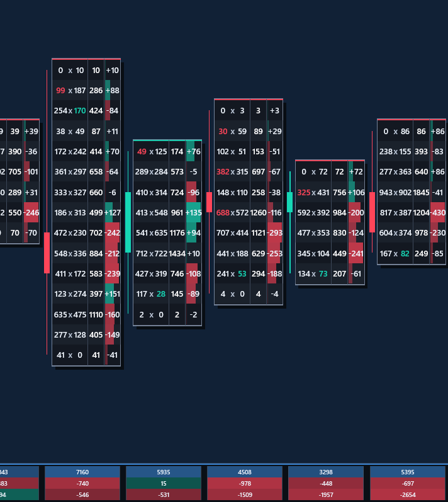
Task: Click the row total 705
Action: 14,171
